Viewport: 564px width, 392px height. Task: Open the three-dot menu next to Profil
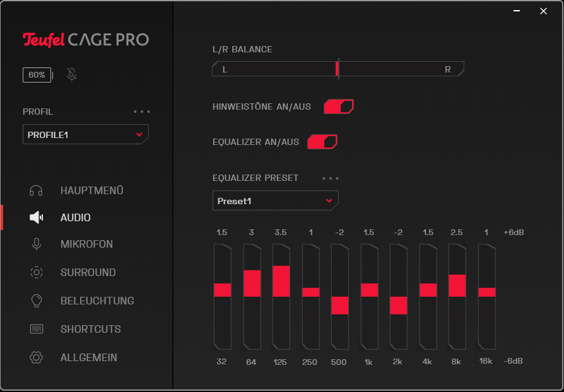(x=142, y=112)
